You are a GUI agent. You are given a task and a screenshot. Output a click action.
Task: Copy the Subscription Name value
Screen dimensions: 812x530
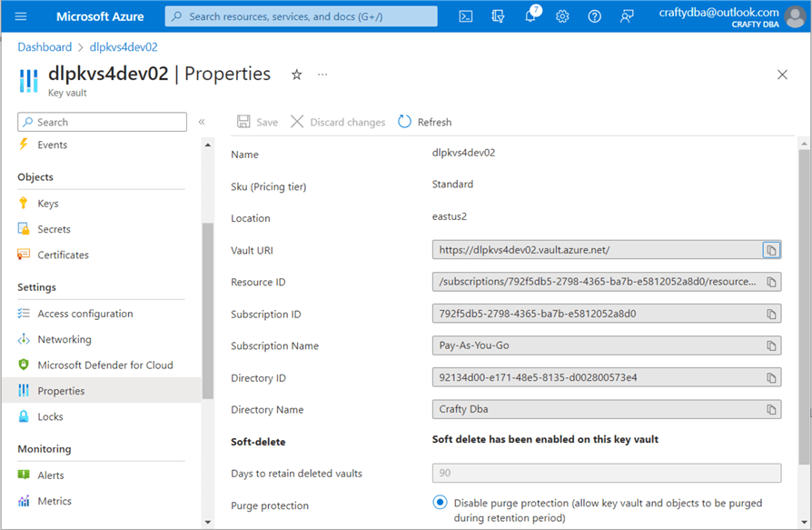[771, 345]
